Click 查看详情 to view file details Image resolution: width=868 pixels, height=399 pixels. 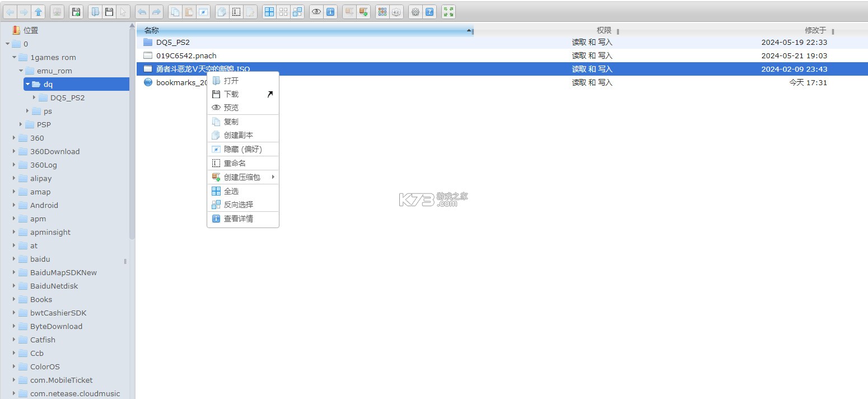pyautogui.click(x=239, y=219)
